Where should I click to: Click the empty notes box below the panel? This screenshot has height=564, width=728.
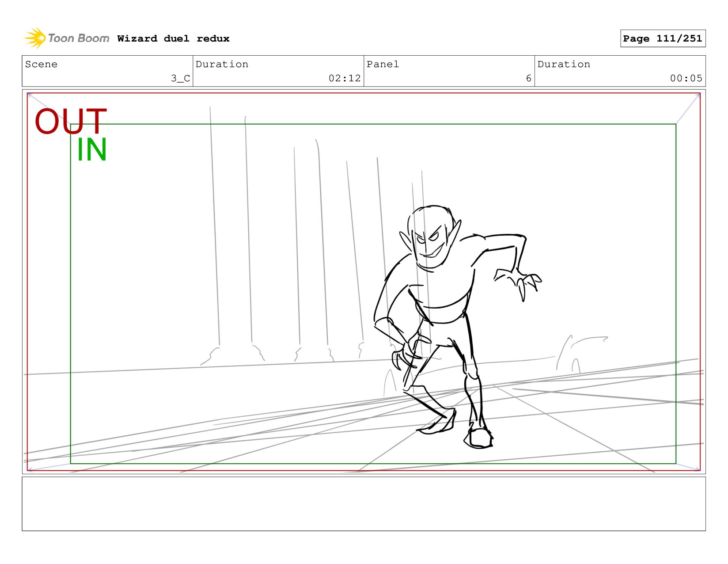[x=364, y=503]
